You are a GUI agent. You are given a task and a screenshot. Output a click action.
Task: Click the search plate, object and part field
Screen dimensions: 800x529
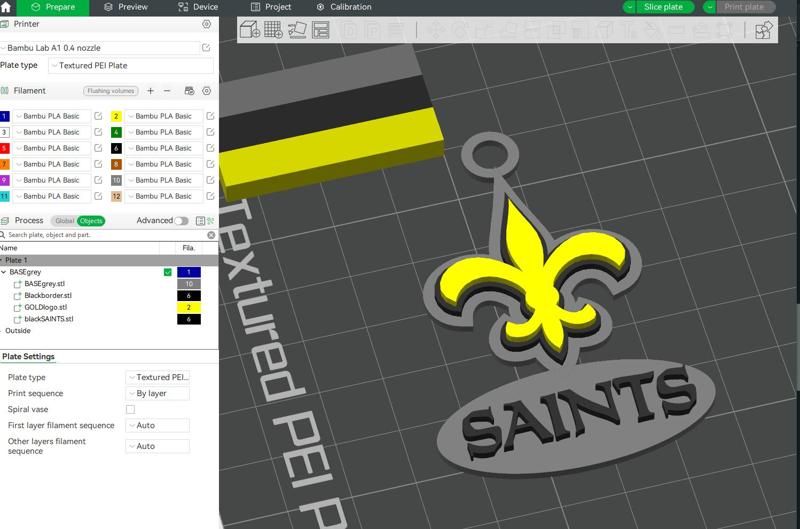[105, 235]
